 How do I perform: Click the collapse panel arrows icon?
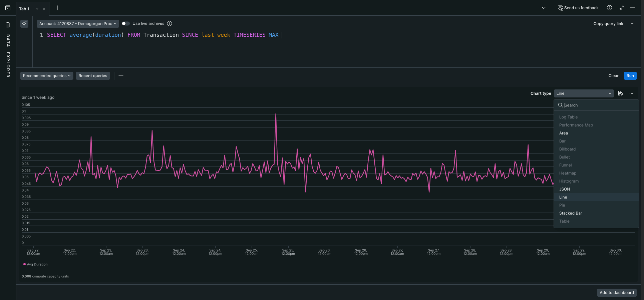[x=622, y=8]
